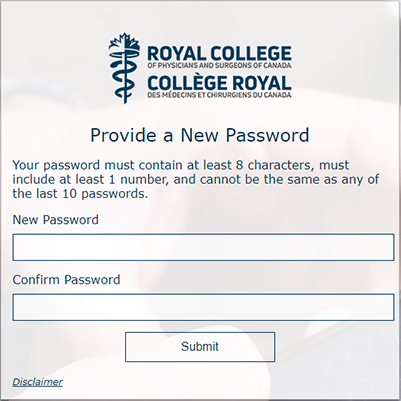The image size is (401, 401).
Task: Open the Disclaimer link
Action: tap(37, 382)
